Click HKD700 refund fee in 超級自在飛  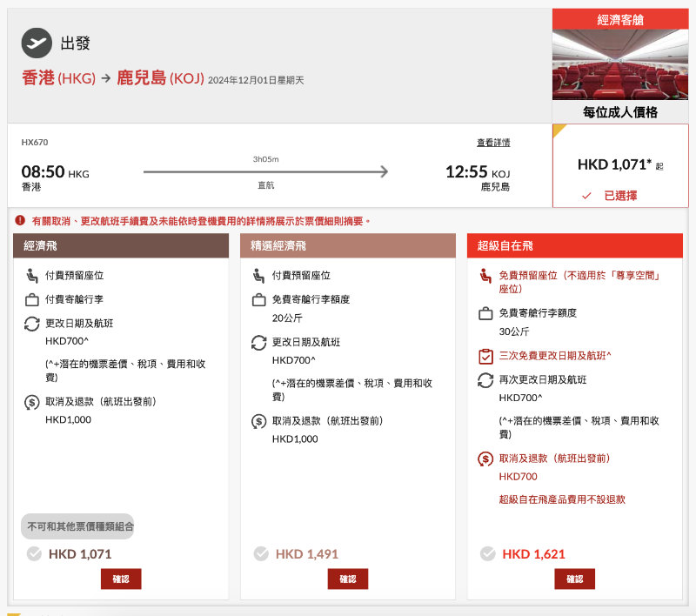click(x=518, y=477)
